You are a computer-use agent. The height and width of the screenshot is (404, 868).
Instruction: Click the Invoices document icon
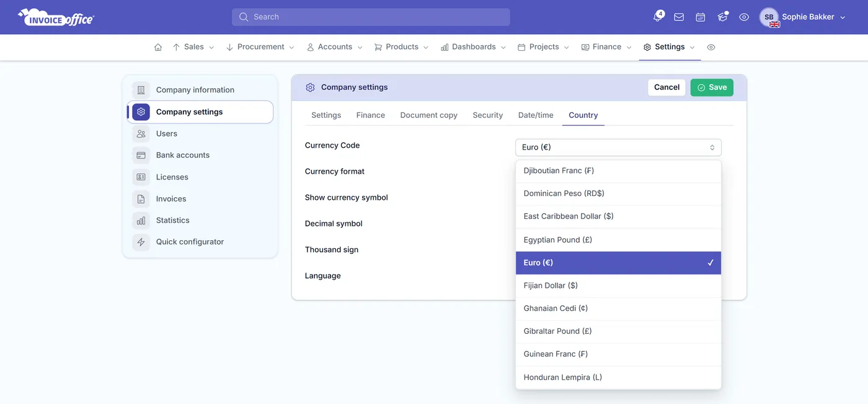tap(141, 199)
